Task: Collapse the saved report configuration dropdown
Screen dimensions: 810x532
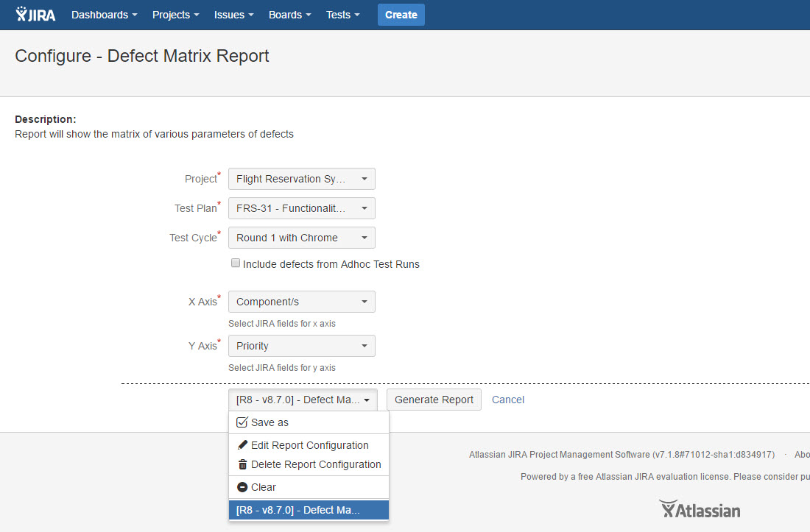Action: (x=303, y=400)
